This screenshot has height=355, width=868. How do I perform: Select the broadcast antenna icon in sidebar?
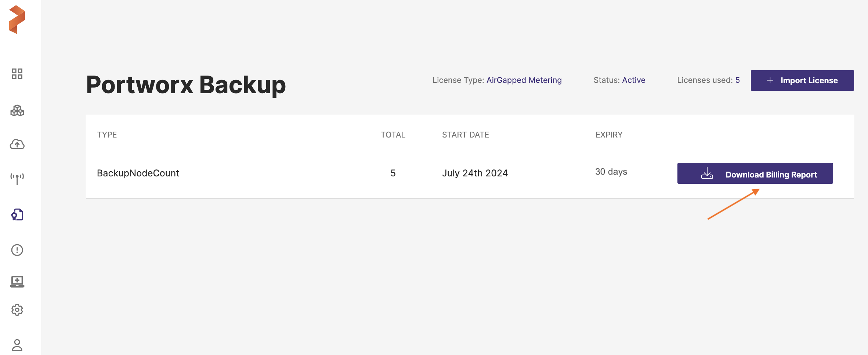[17, 179]
